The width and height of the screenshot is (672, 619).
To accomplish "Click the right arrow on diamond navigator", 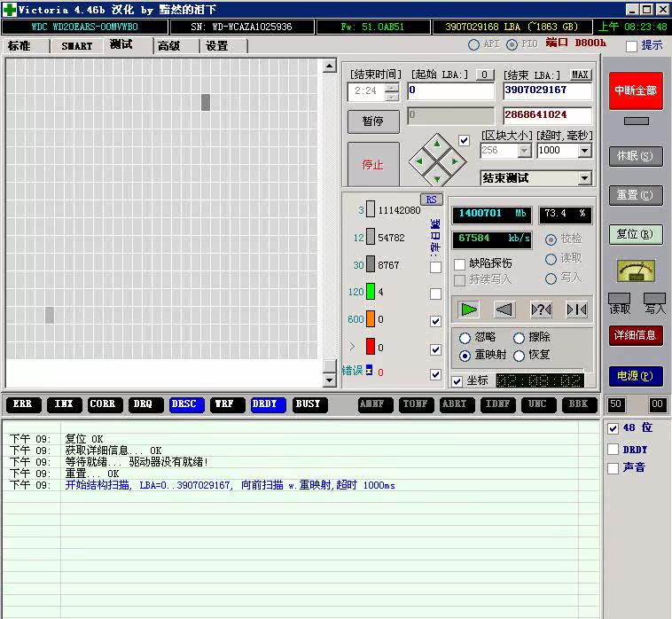I will coord(455,161).
